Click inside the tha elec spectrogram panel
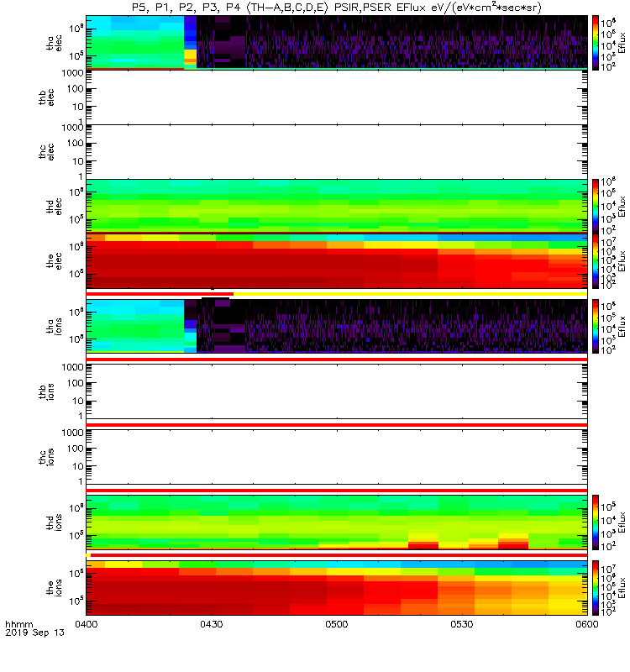This screenshot has height=672, width=630. click(337, 43)
